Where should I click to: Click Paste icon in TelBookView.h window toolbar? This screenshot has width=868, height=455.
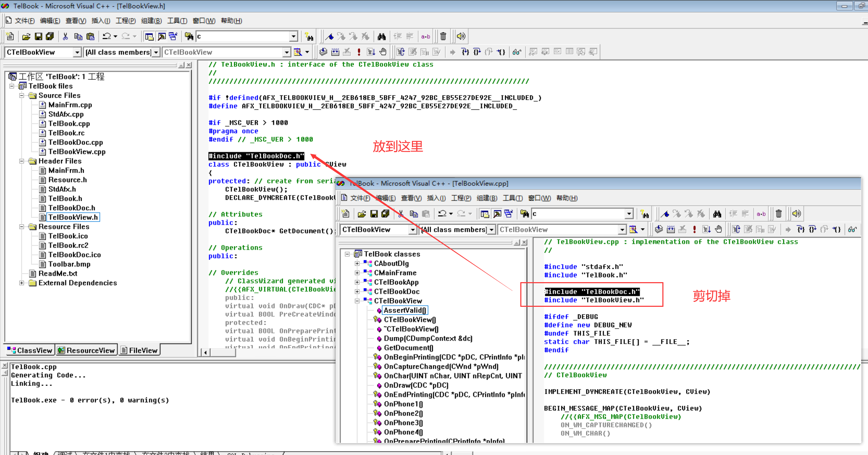point(90,36)
